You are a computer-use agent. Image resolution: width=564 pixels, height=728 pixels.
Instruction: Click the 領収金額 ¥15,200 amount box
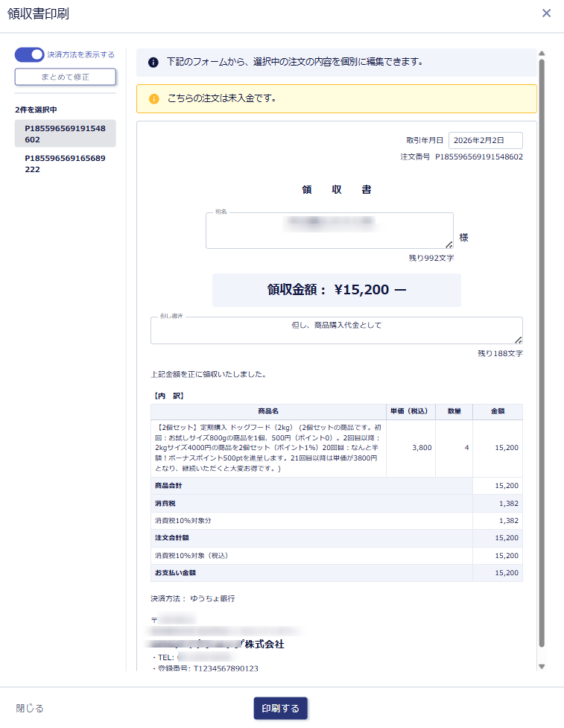coord(336,290)
